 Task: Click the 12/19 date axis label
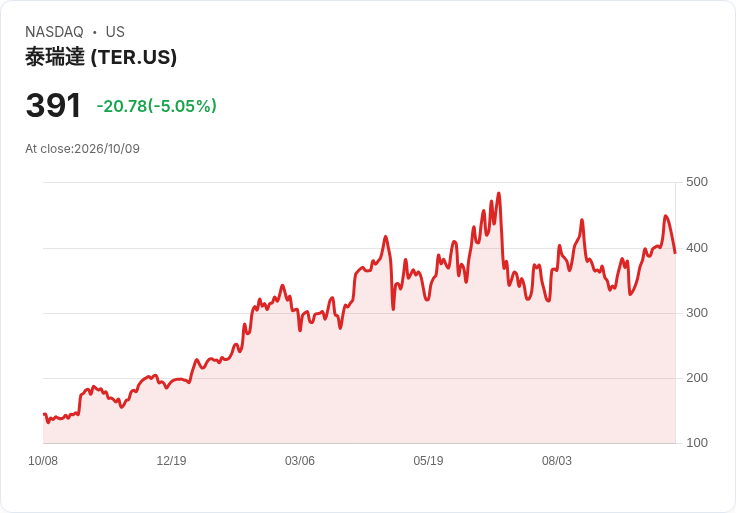(171, 460)
